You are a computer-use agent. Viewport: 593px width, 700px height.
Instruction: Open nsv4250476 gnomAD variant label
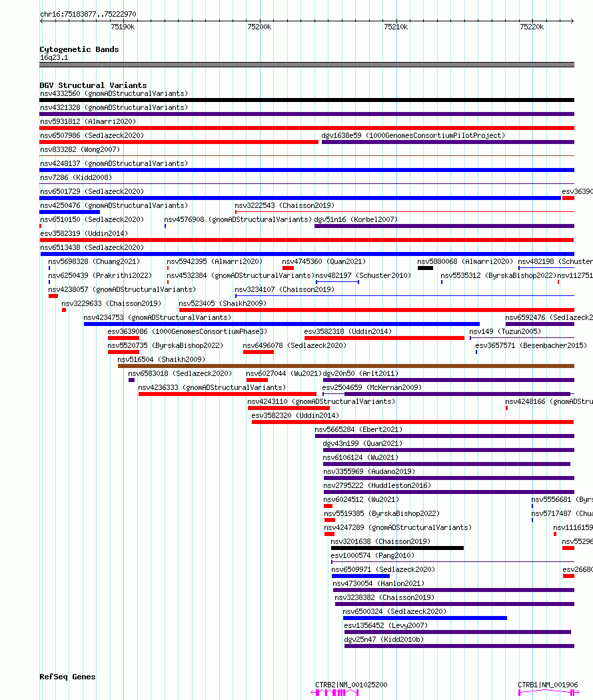point(114,206)
